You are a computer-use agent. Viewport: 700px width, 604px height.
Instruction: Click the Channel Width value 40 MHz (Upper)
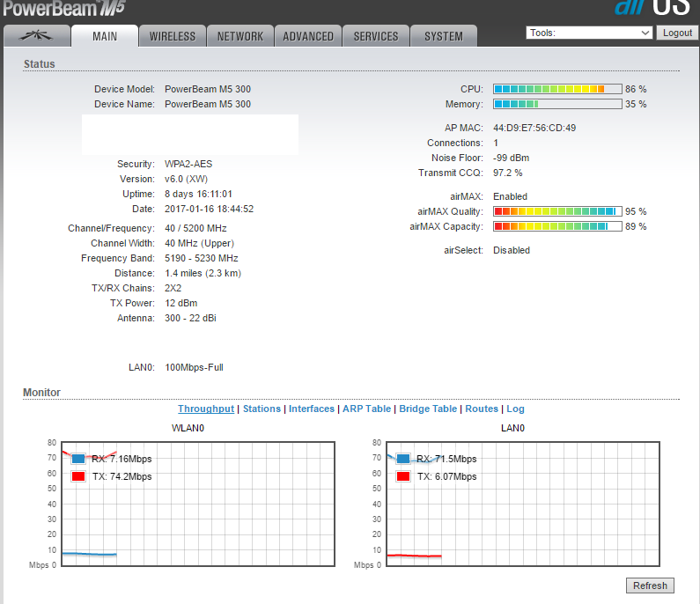tap(199, 243)
